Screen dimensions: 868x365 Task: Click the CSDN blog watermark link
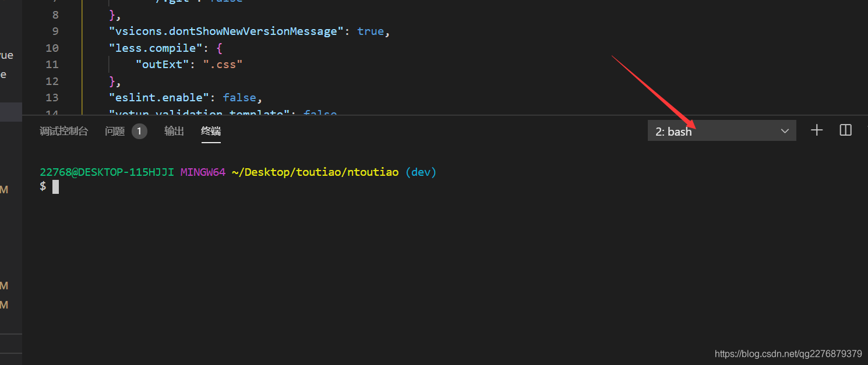(788, 353)
